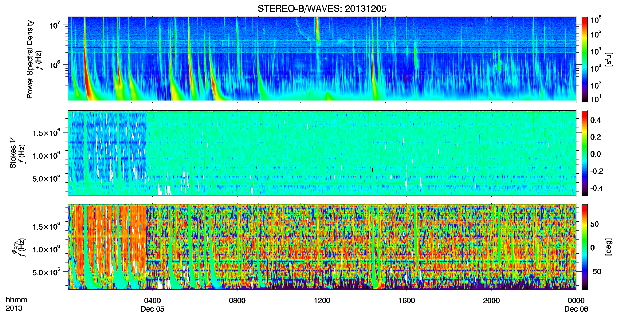Click the Stokes V spectrogram panel

(322, 153)
